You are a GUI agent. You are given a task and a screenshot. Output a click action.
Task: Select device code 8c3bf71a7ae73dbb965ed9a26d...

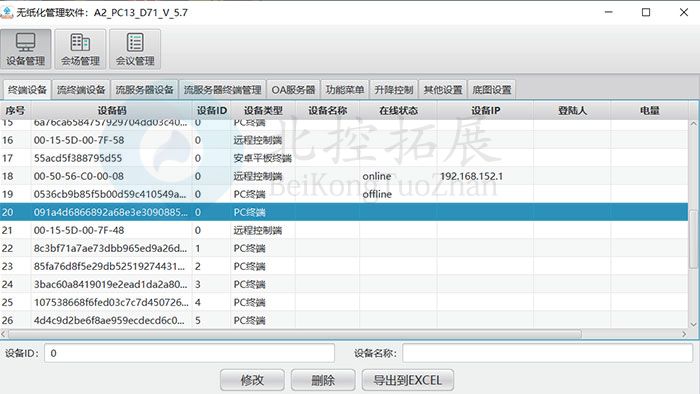pyautogui.click(x=110, y=248)
